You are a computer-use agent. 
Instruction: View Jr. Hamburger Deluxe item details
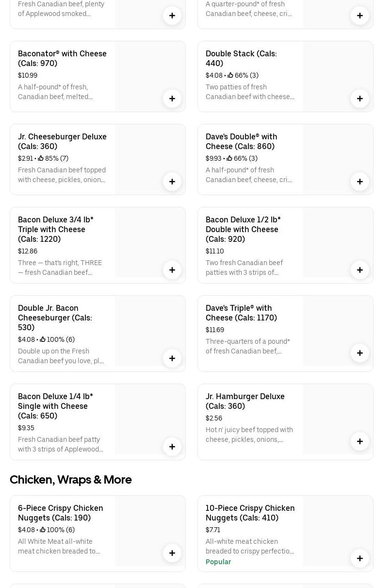(245, 401)
